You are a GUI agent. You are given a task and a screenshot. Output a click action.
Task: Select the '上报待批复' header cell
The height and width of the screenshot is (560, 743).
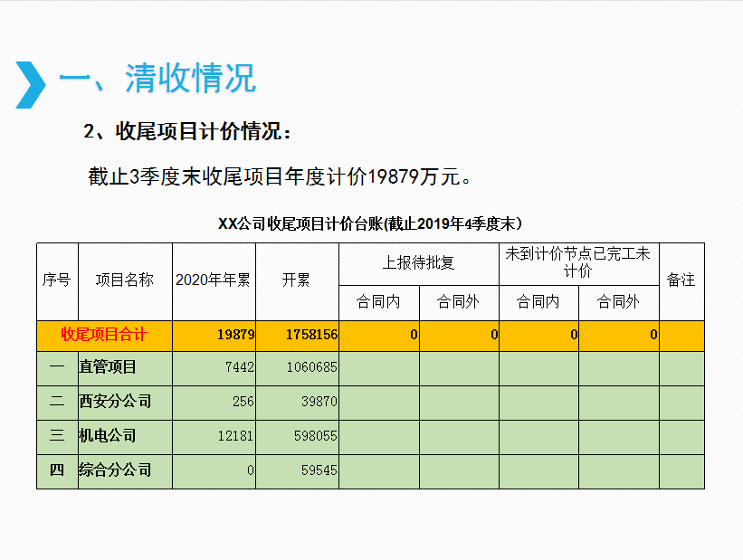click(419, 264)
